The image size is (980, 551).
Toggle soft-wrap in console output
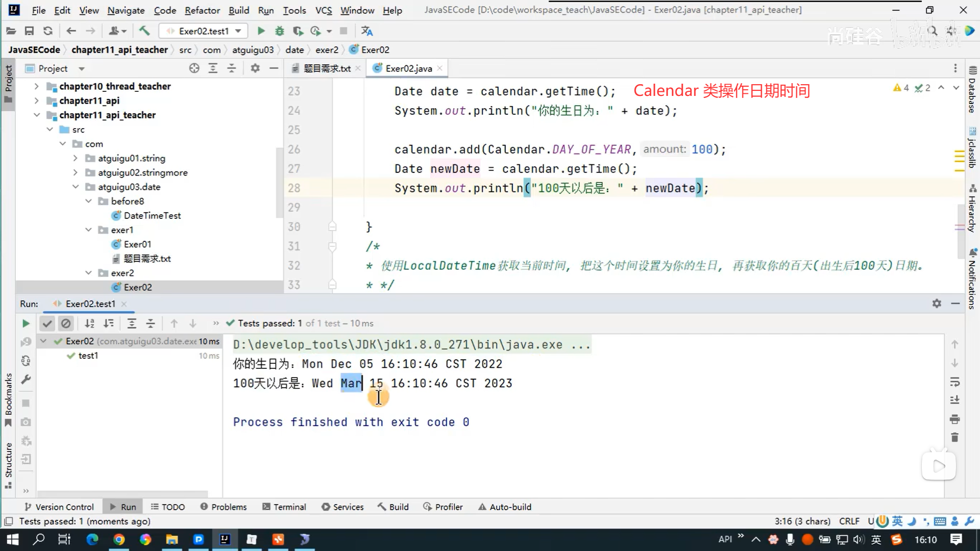pyautogui.click(x=955, y=382)
